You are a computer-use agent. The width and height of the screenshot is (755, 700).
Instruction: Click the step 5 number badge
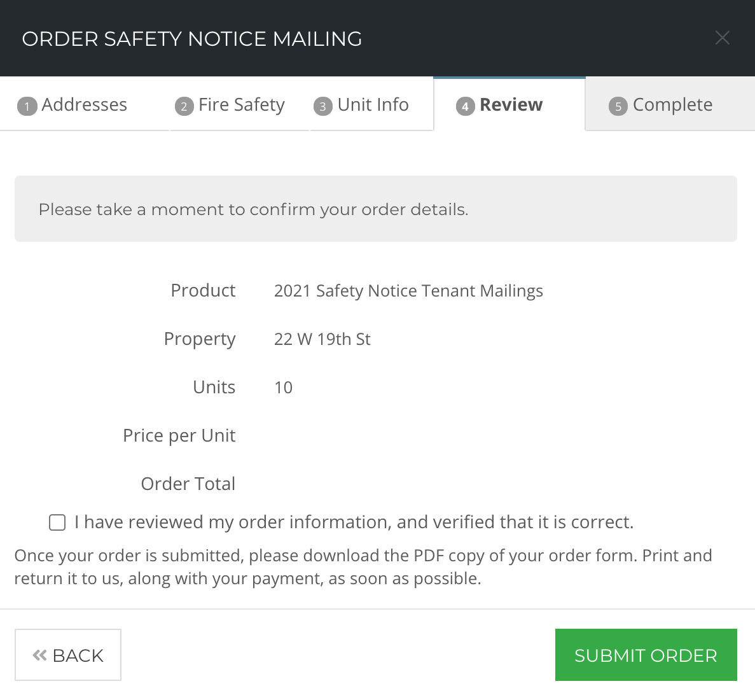pos(618,106)
